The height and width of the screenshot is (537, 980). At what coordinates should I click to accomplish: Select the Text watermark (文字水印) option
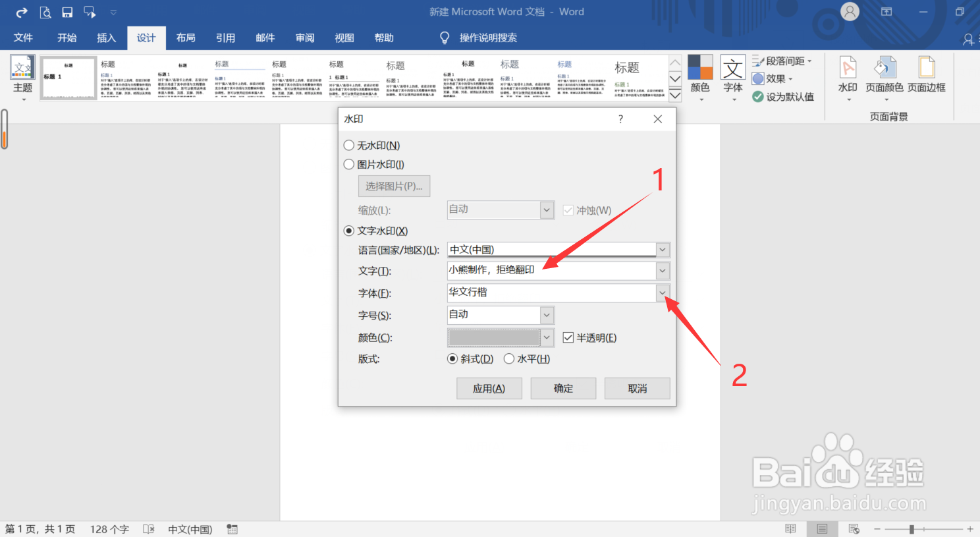tap(349, 231)
